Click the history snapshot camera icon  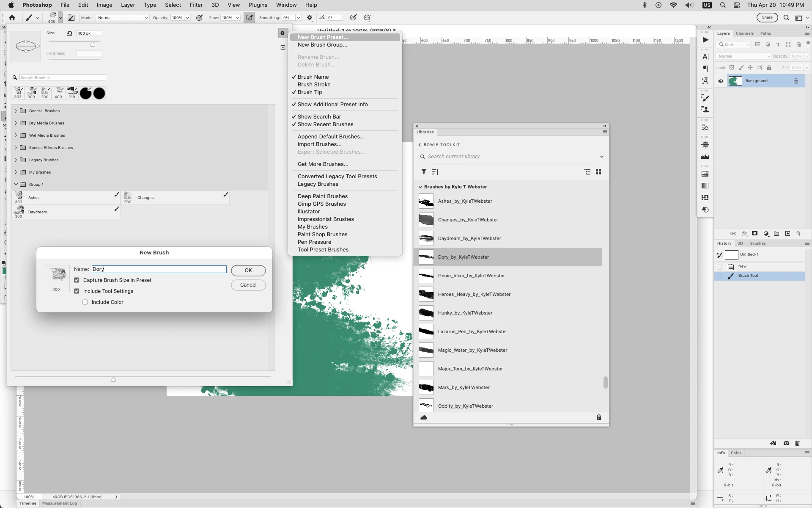(786, 443)
